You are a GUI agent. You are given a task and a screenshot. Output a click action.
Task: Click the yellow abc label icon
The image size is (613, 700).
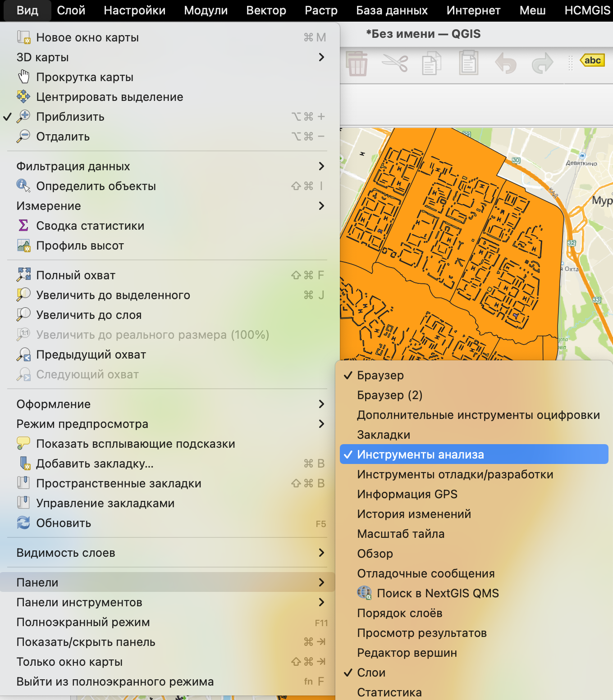[x=592, y=60]
